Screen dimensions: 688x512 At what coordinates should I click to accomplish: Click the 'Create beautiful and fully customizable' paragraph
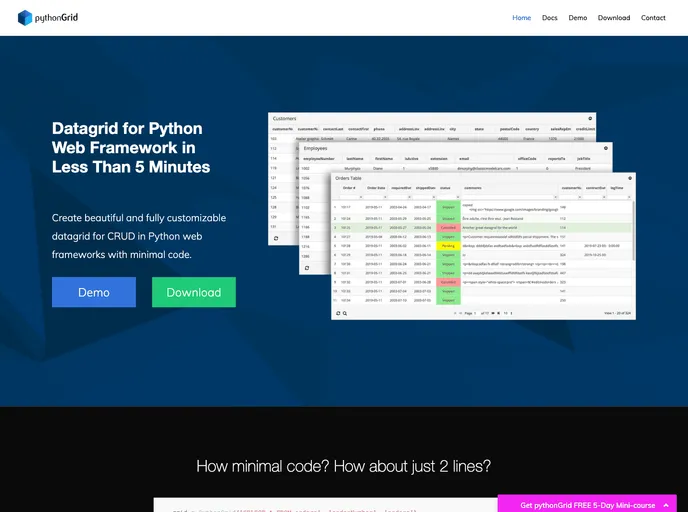pos(139,236)
